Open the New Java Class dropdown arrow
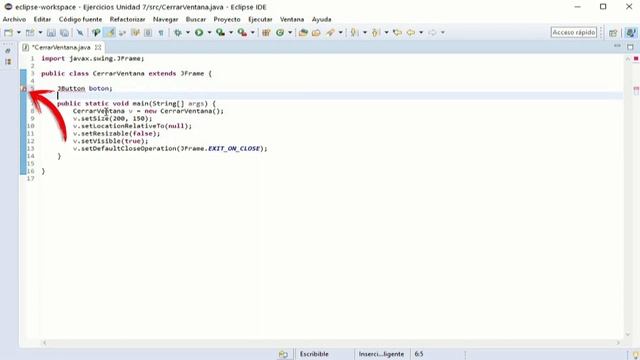The width and height of the screenshot is (640, 360). point(290,33)
